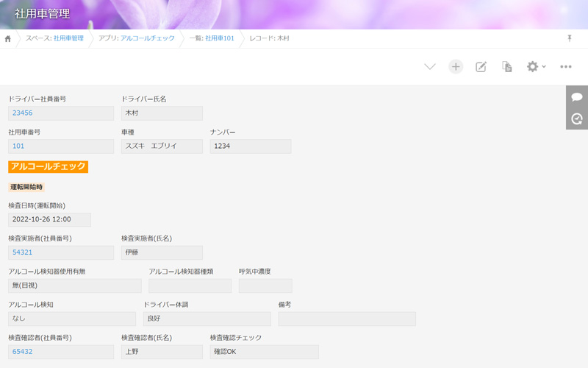588x368 pixels.
Task: Go to the home icon in breadcrumb
Action: pos(7,39)
